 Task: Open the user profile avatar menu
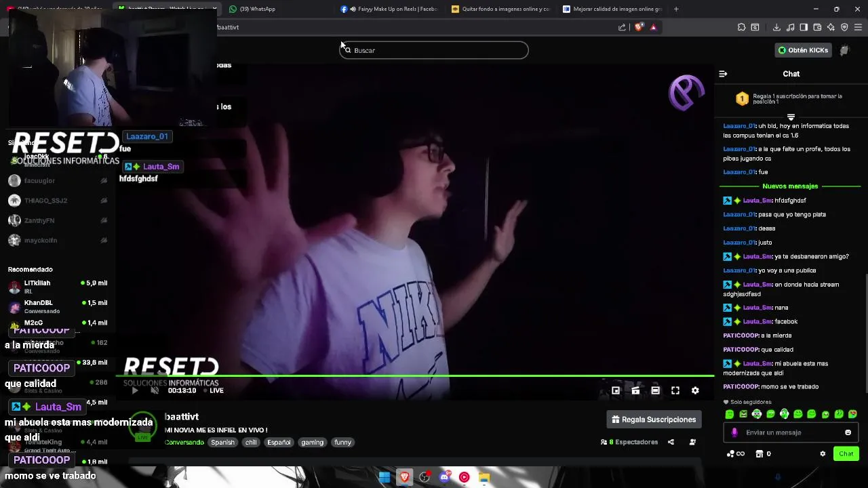844,50
